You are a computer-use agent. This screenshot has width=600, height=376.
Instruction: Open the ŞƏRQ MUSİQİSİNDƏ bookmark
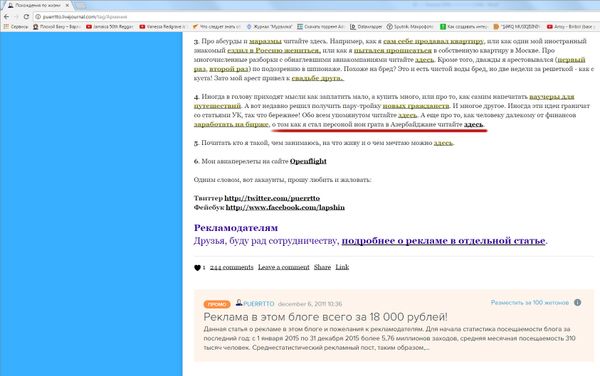point(517,27)
